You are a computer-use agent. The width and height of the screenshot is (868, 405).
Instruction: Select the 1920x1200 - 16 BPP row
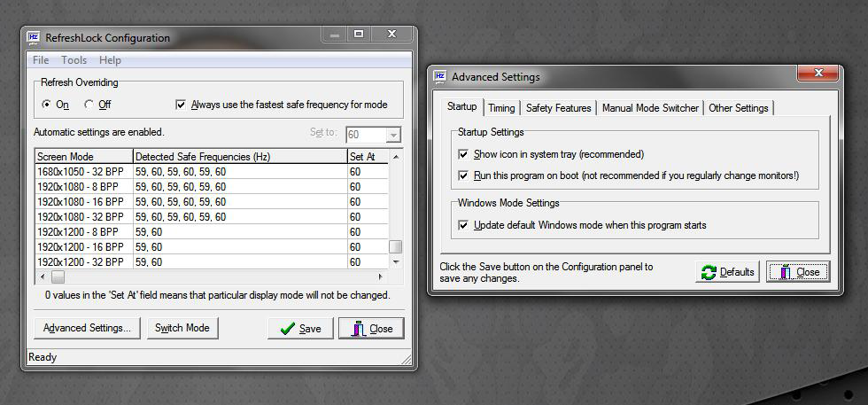coord(212,246)
